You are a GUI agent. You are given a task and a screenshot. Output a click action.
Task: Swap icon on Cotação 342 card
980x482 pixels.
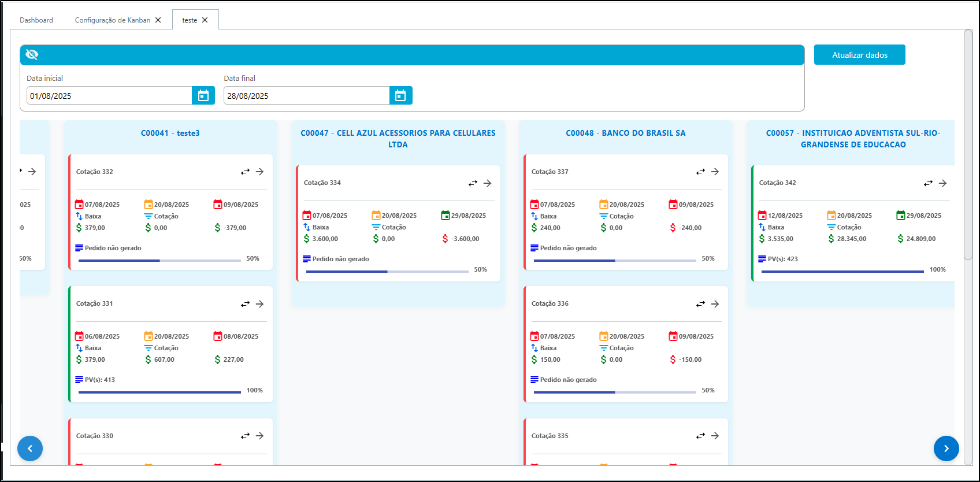pyautogui.click(x=928, y=183)
